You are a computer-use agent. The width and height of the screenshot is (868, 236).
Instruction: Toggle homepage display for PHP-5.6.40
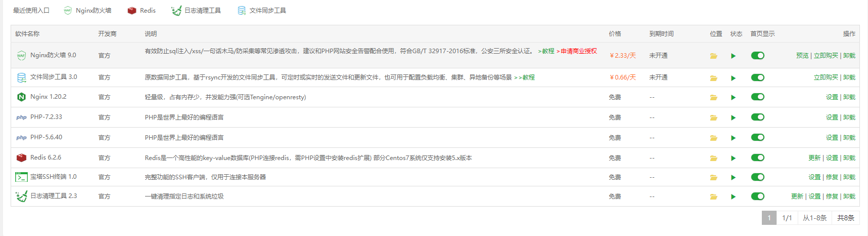click(757, 137)
